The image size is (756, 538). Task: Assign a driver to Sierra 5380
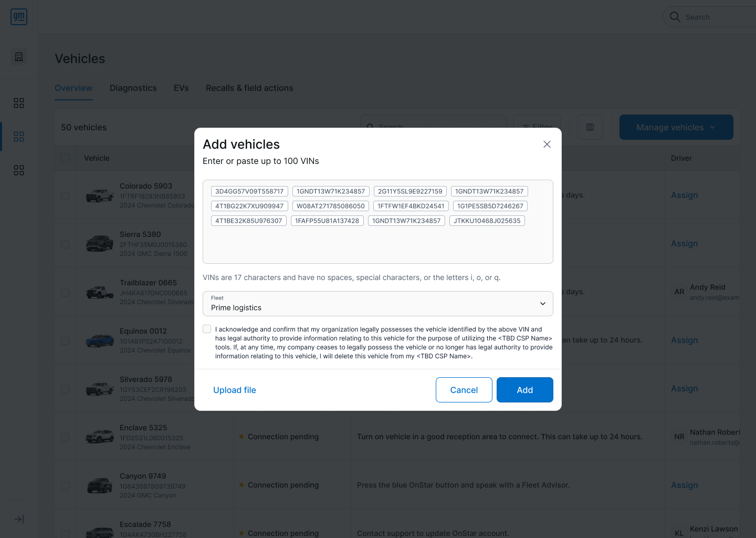pyautogui.click(x=685, y=243)
